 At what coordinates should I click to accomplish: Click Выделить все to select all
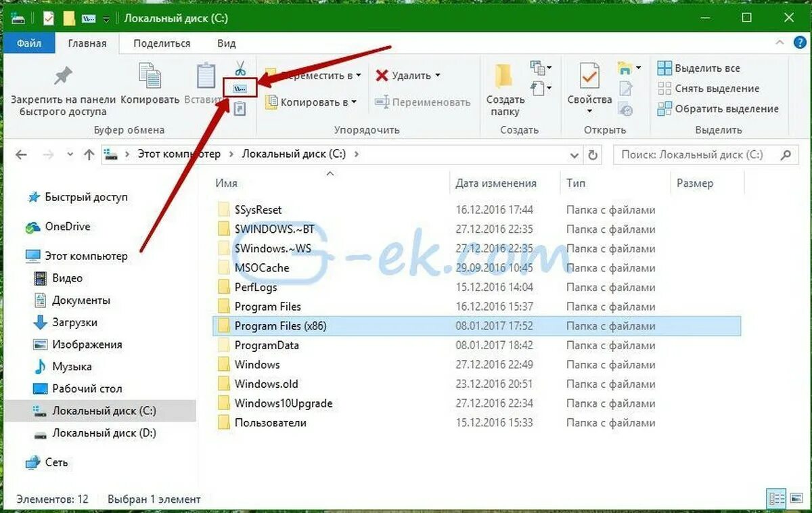(699, 68)
